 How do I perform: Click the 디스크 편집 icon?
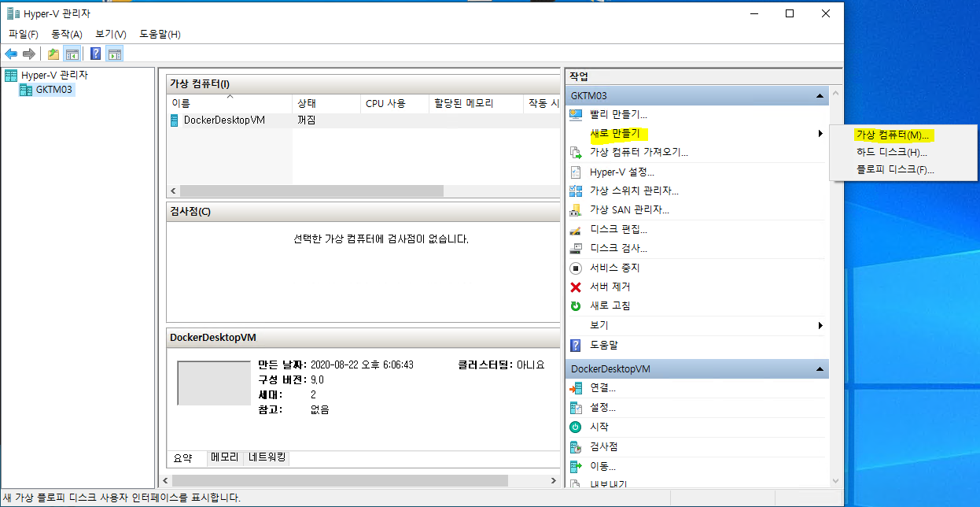(x=576, y=229)
